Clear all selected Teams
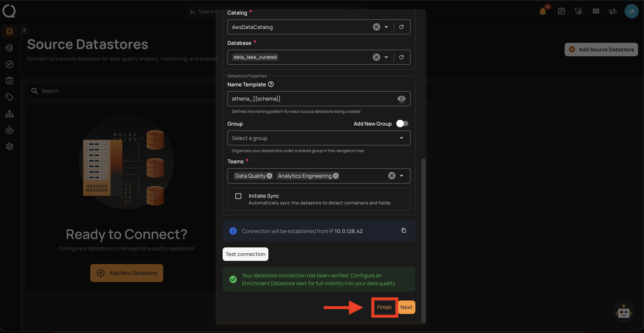The image size is (644, 333). pyautogui.click(x=391, y=176)
